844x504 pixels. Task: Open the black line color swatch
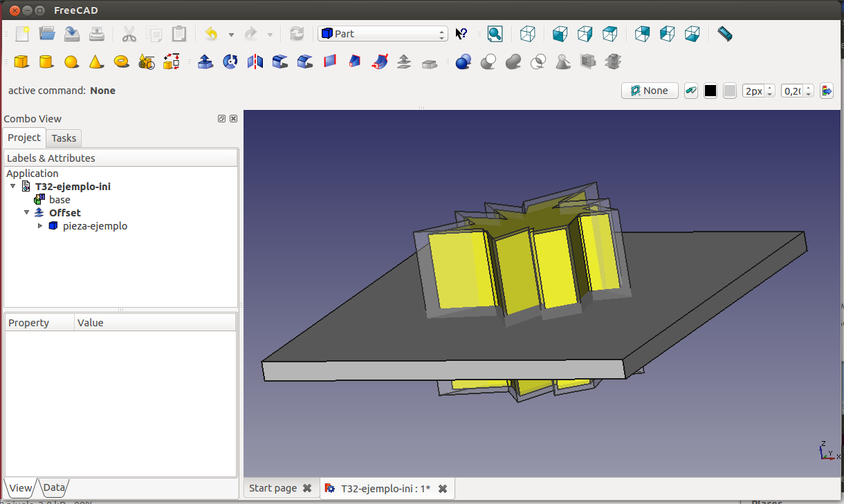point(710,91)
